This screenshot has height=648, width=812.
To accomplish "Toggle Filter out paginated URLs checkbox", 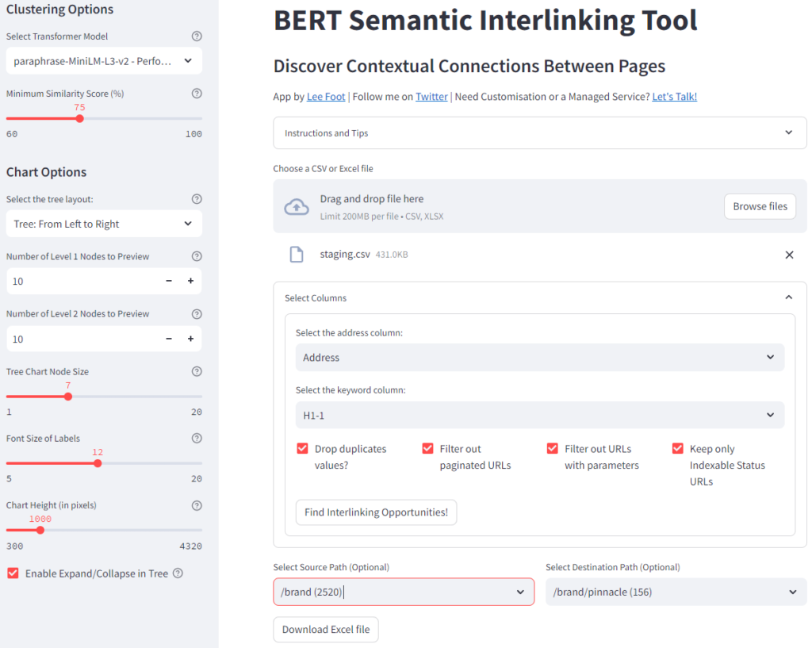I will (427, 449).
